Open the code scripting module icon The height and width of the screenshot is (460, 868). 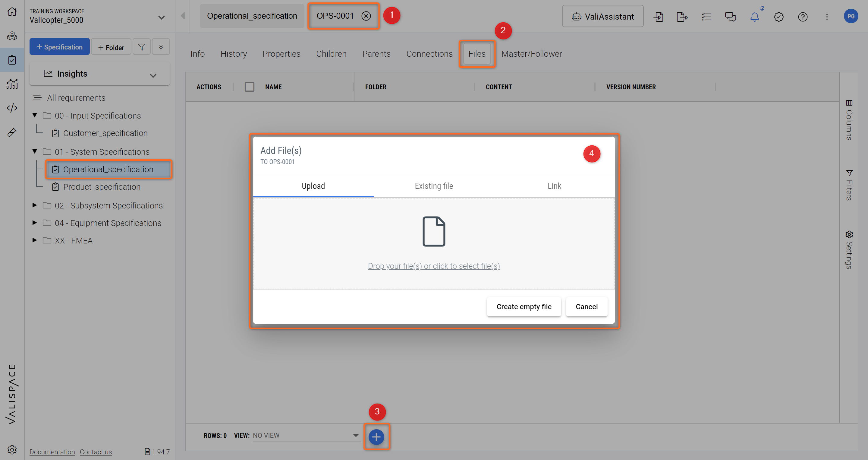(12, 108)
